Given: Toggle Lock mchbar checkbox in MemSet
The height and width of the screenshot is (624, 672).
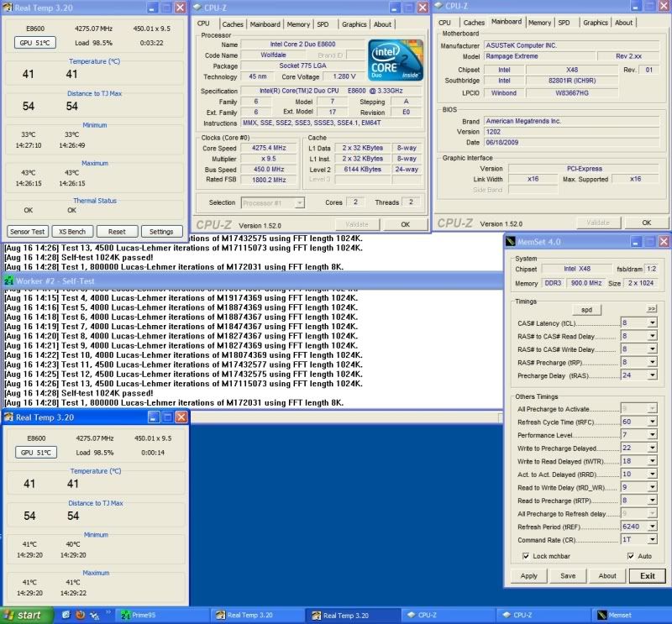Looking at the screenshot, I should click(x=526, y=556).
